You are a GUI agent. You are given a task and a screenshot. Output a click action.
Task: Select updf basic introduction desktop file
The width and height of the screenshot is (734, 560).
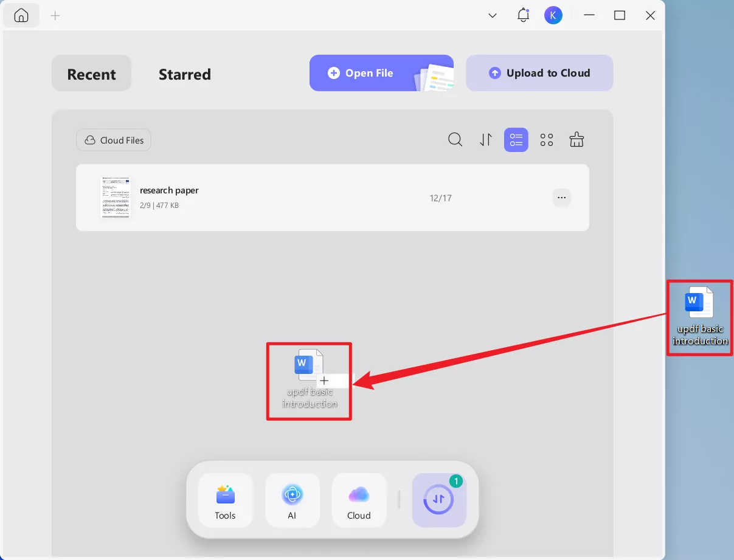point(700,317)
